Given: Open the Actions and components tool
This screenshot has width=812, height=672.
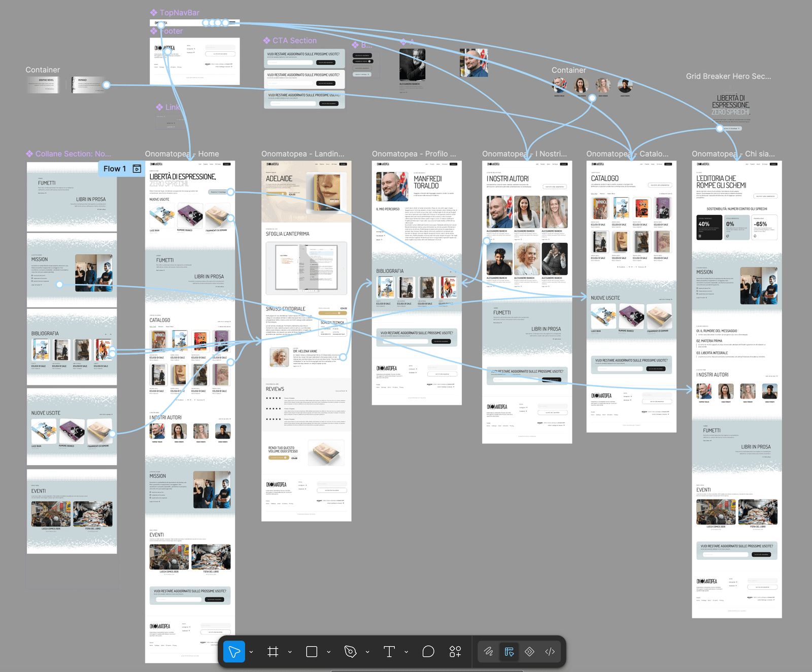Looking at the screenshot, I should point(455,652).
